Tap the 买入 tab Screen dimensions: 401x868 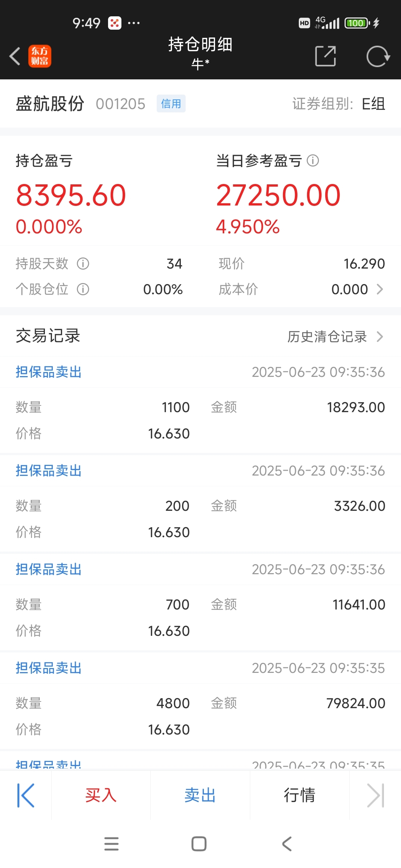(101, 795)
